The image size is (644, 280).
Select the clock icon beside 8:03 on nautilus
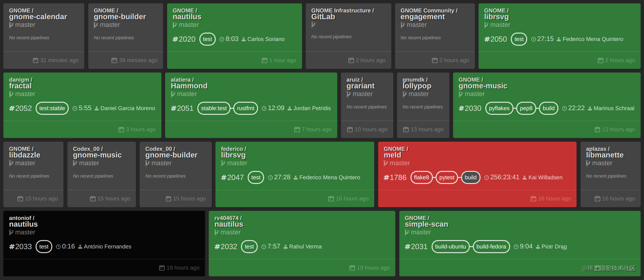[x=221, y=39]
